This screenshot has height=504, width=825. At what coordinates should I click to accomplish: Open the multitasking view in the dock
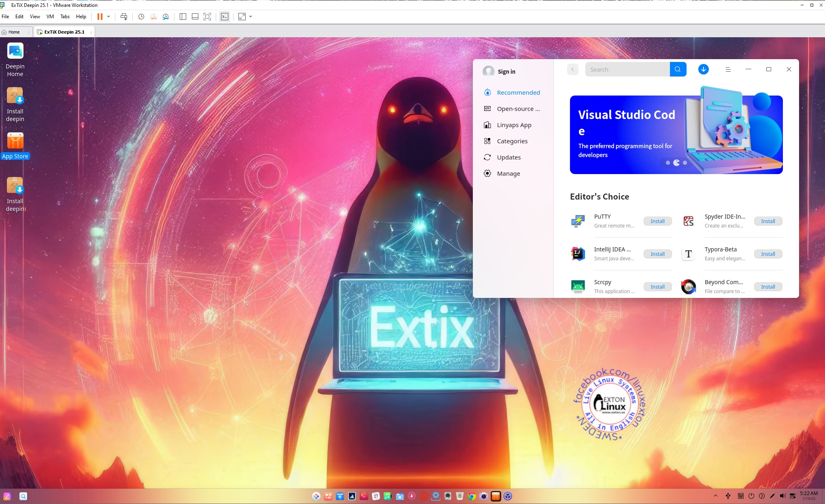(328, 496)
